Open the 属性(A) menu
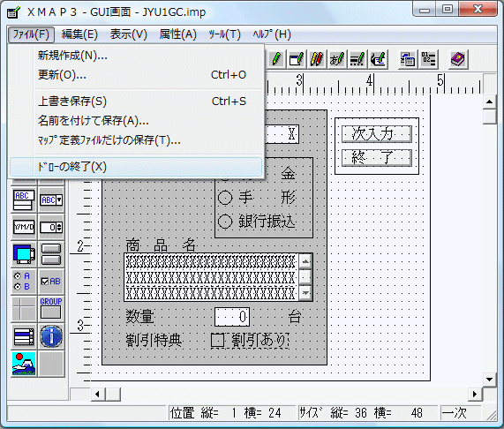Image resolution: width=504 pixels, height=429 pixels. [177, 34]
